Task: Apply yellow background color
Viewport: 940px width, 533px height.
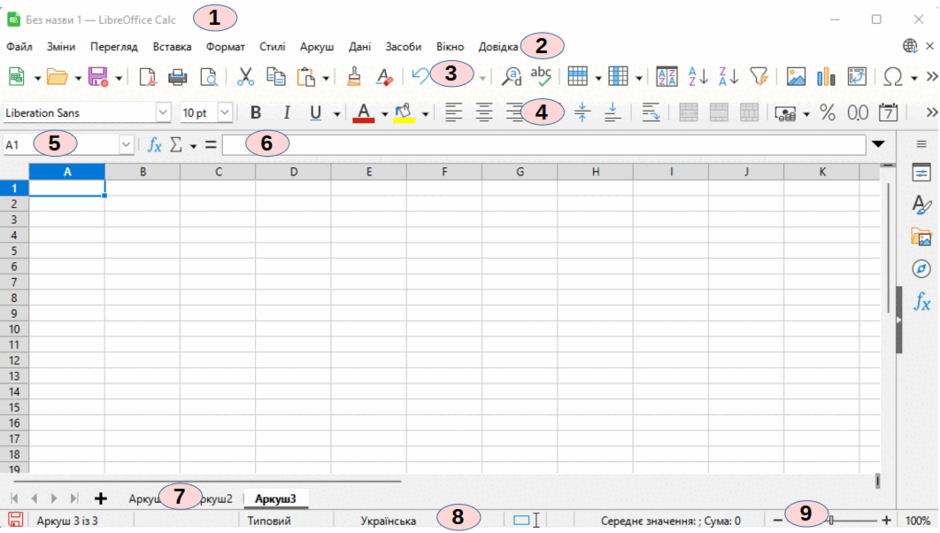Action: coord(403,113)
